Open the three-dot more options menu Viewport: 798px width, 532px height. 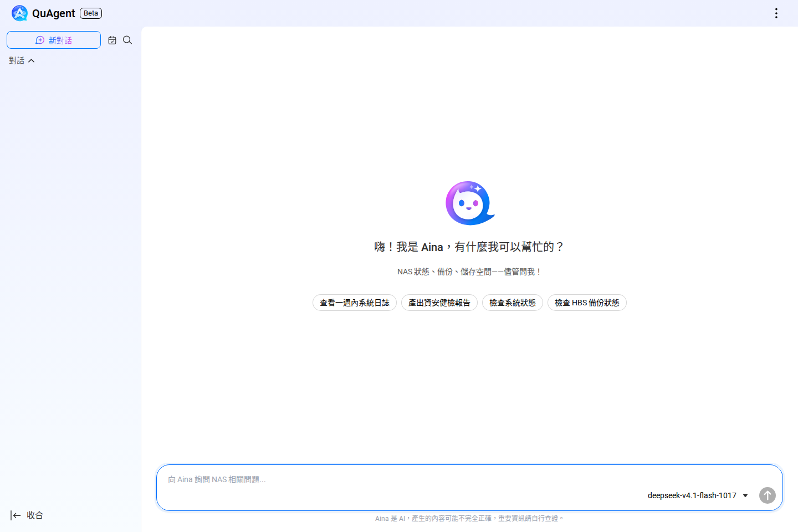776,13
